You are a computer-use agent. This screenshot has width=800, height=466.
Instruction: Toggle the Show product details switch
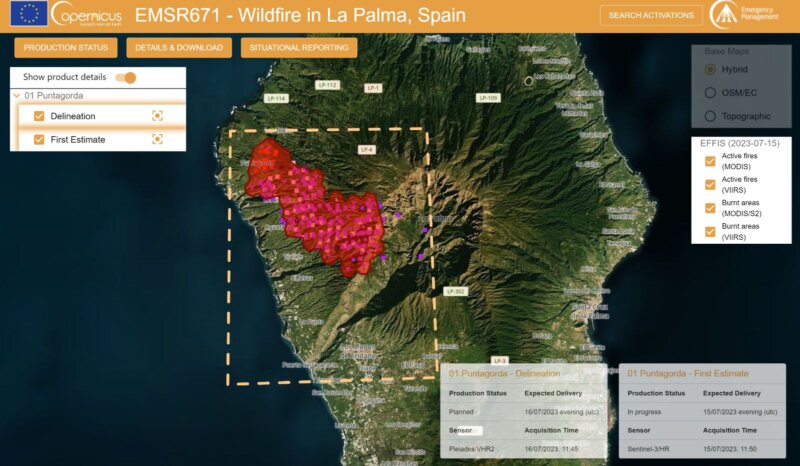click(126, 77)
